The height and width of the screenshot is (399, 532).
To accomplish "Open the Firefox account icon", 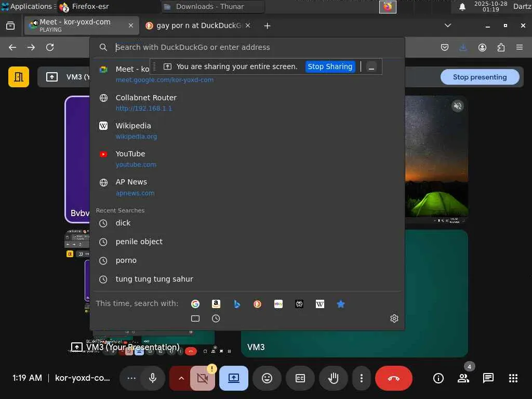I will click(x=482, y=47).
